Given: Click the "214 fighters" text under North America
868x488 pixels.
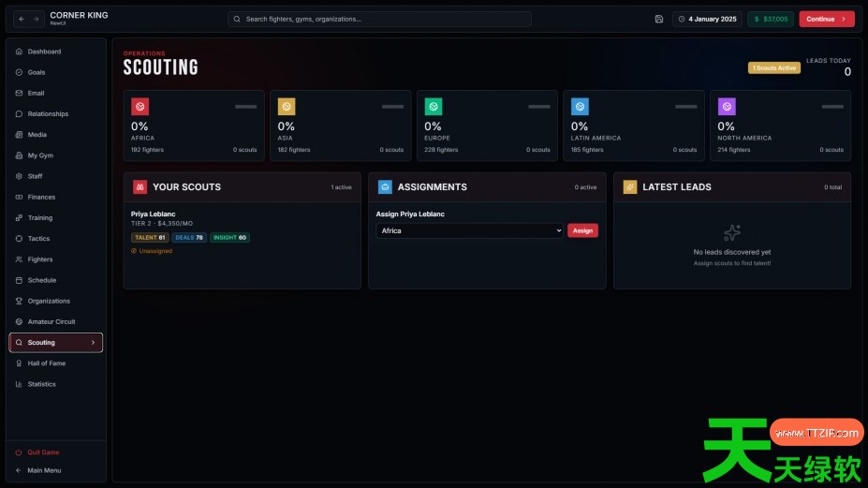Looking at the screenshot, I should click(x=734, y=150).
